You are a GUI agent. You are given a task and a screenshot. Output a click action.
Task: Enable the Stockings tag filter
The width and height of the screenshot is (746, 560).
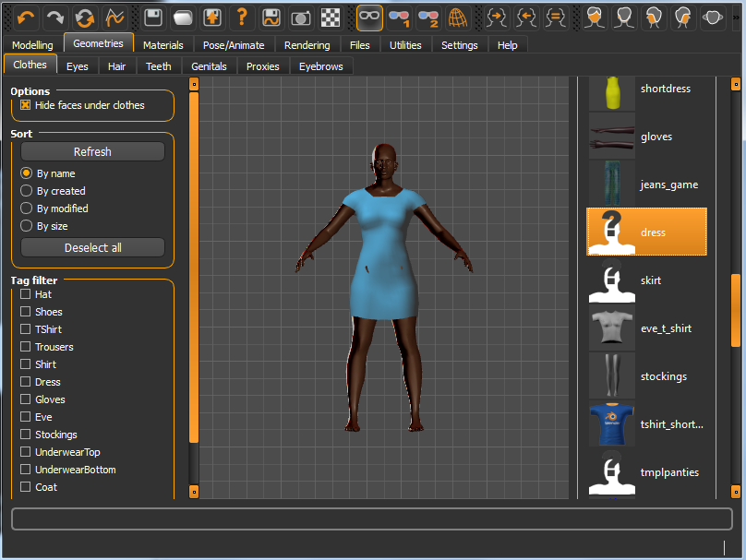click(26, 435)
